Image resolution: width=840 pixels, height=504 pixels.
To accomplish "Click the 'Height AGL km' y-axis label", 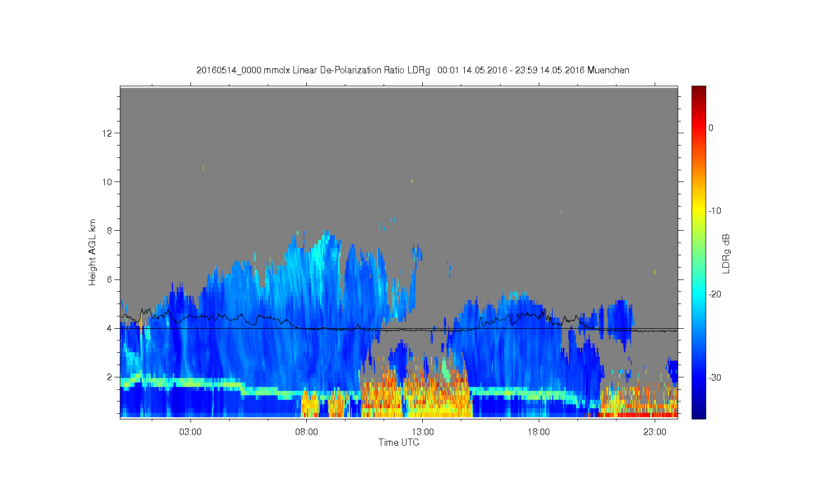I will (x=92, y=253).
